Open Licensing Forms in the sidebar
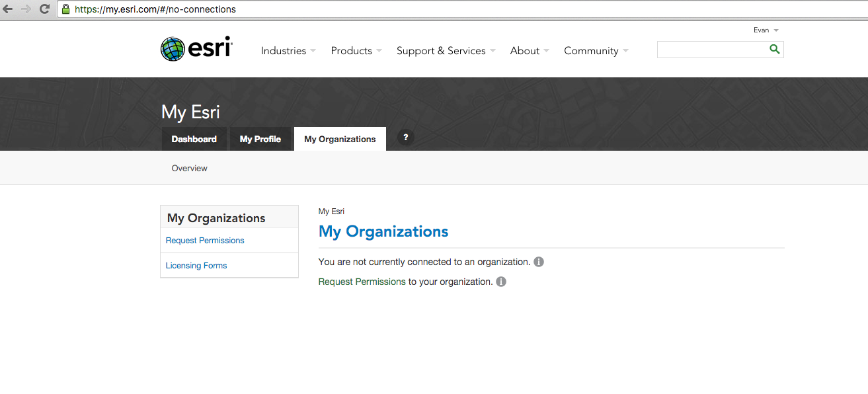 (x=196, y=266)
